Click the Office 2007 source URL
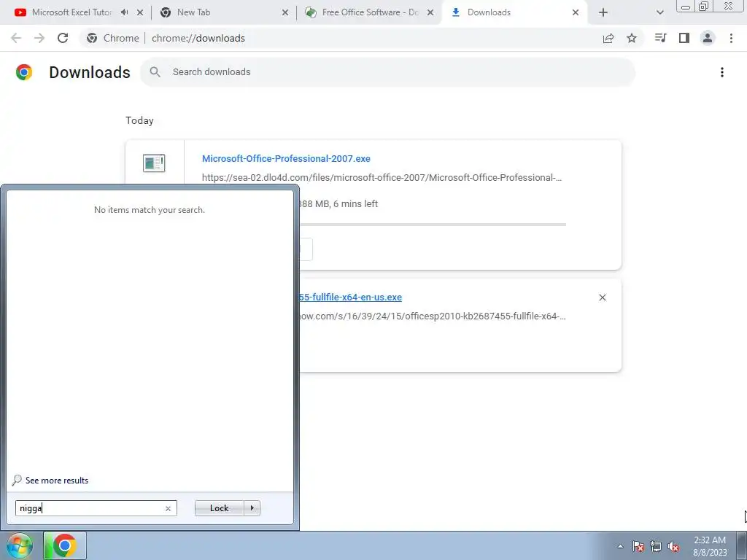Image resolution: width=747 pixels, height=560 pixels. (x=382, y=178)
